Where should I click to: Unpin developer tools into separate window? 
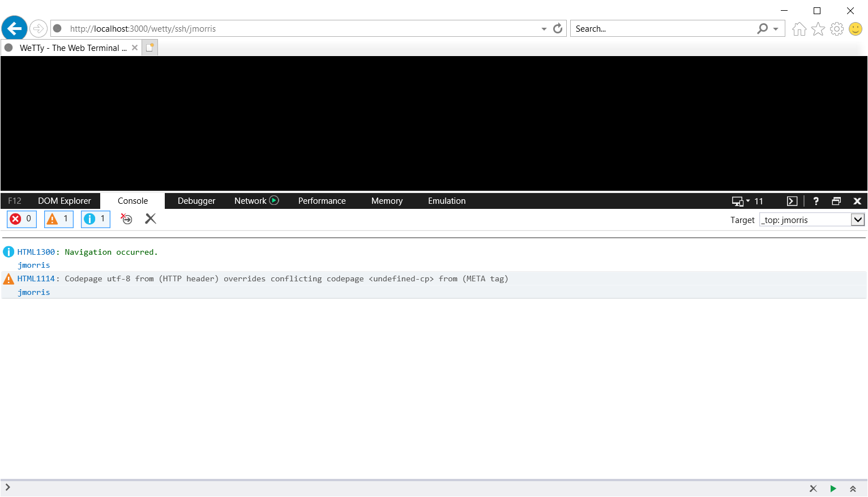(836, 200)
